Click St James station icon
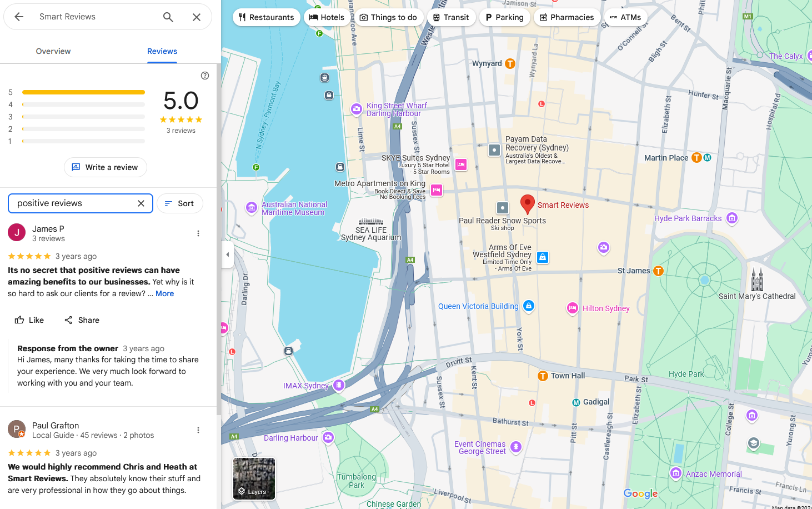The height and width of the screenshot is (509, 812). (658, 271)
